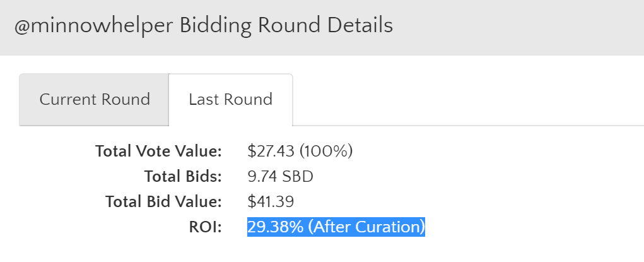644x262 pixels.
Task: Click empty gray header area right of the title
Action: 517,26
